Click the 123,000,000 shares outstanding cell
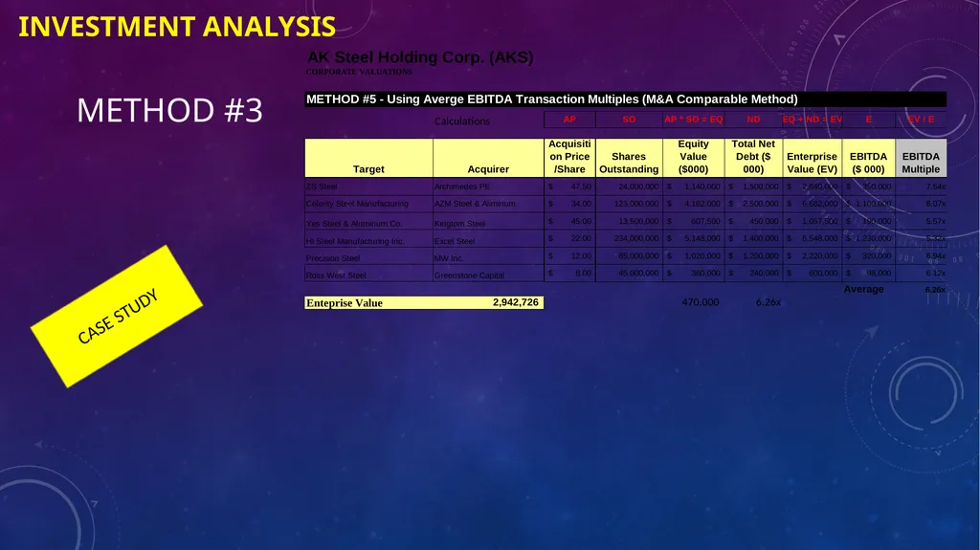Image resolution: width=980 pixels, height=550 pixels. click(x=629, y=204)
